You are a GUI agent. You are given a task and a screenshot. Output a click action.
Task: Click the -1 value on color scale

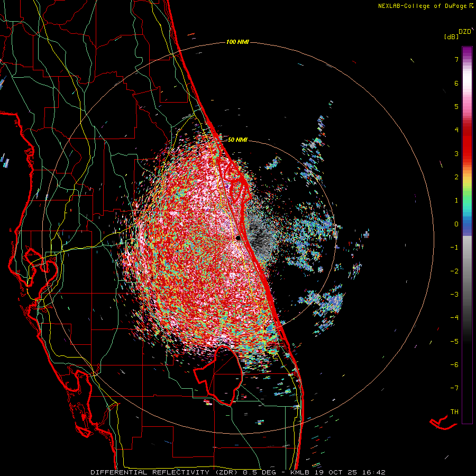pos(454,248)
